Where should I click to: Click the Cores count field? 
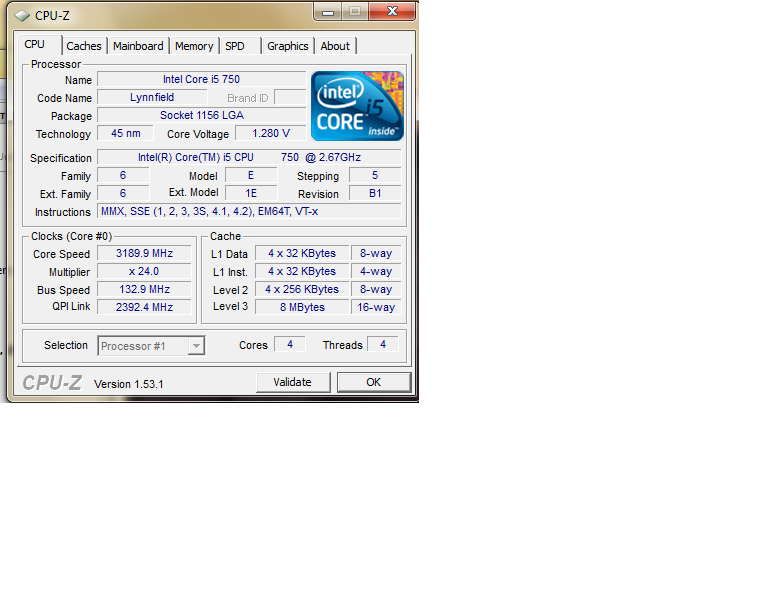(x=289, y=344)
